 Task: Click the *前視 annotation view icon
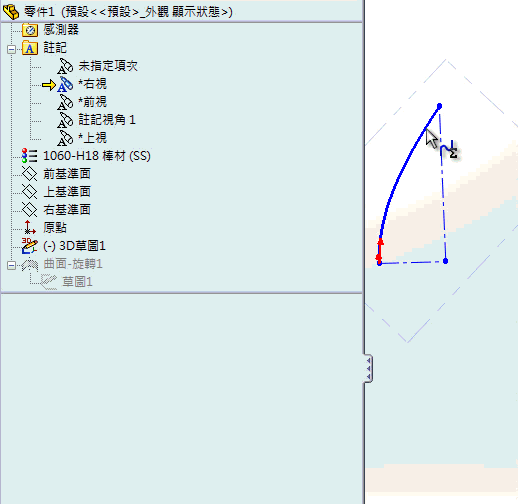65,102
